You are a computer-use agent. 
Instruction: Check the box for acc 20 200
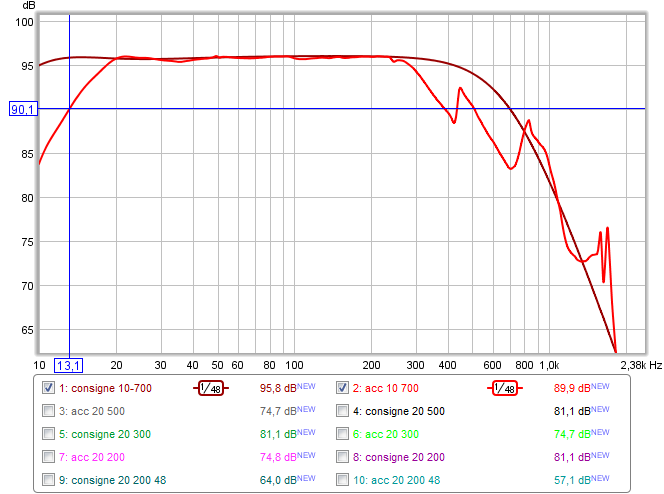click(x=48, y=456)
